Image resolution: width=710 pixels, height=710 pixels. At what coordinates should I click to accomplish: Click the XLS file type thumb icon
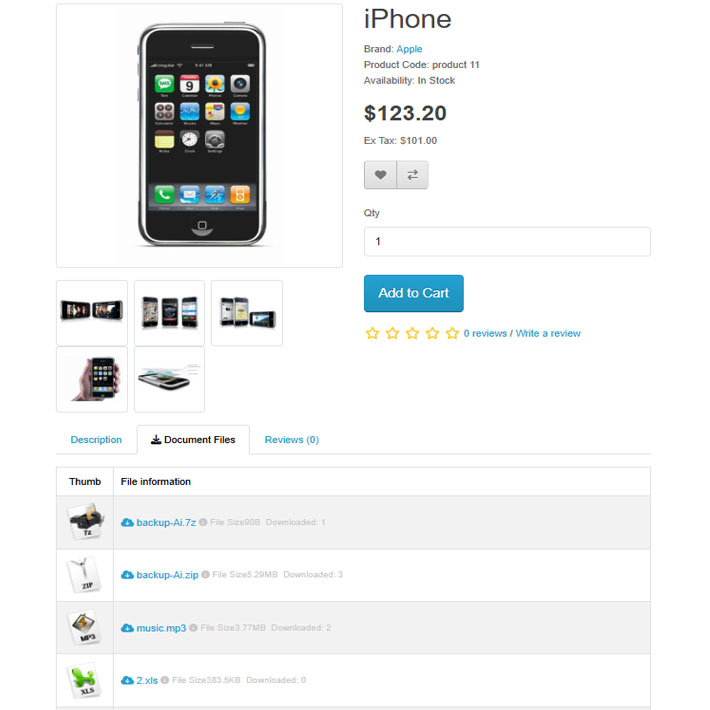(x=84, y=681)
